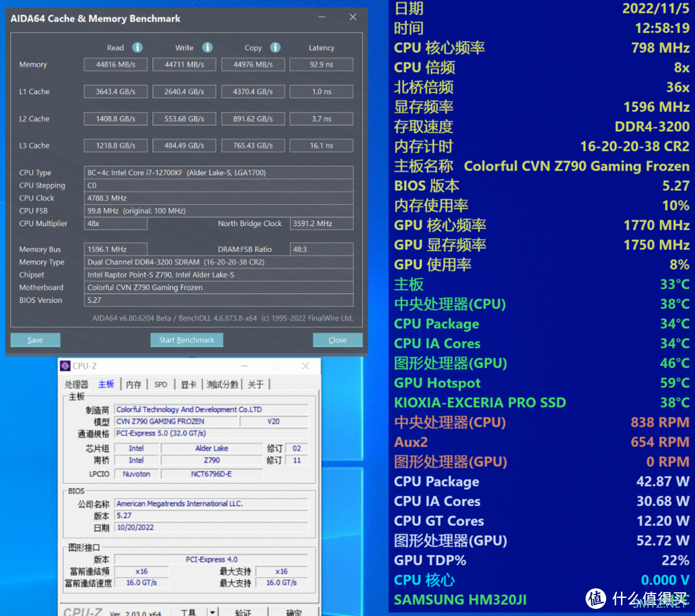Click the 内存计时 value 16-20-20-38 CR2

coord(635,146)
